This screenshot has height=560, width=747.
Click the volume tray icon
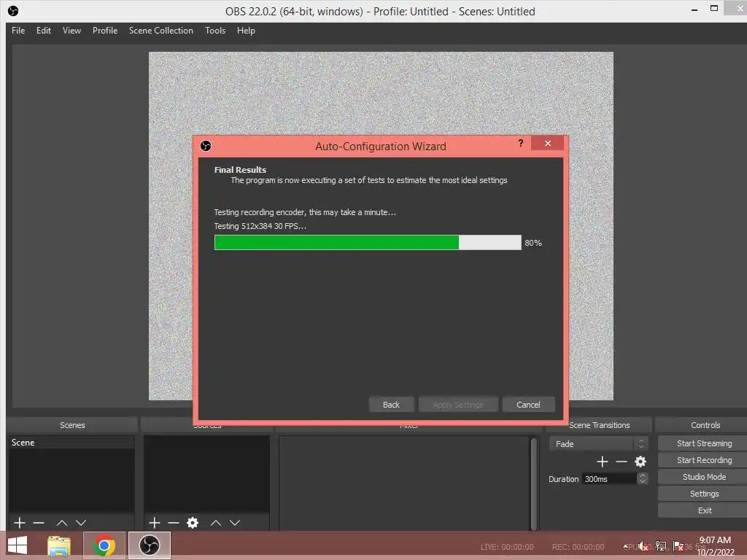[x=643, y=546]
